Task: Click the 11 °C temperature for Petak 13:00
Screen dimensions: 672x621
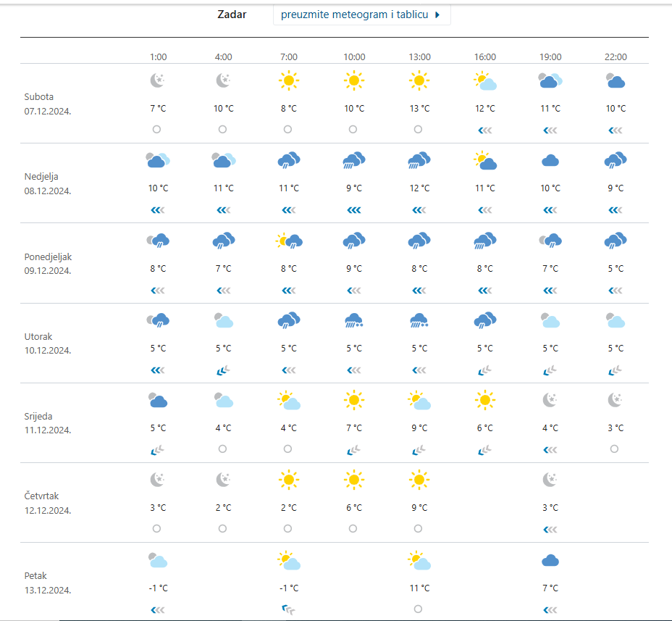Action: 419,588
